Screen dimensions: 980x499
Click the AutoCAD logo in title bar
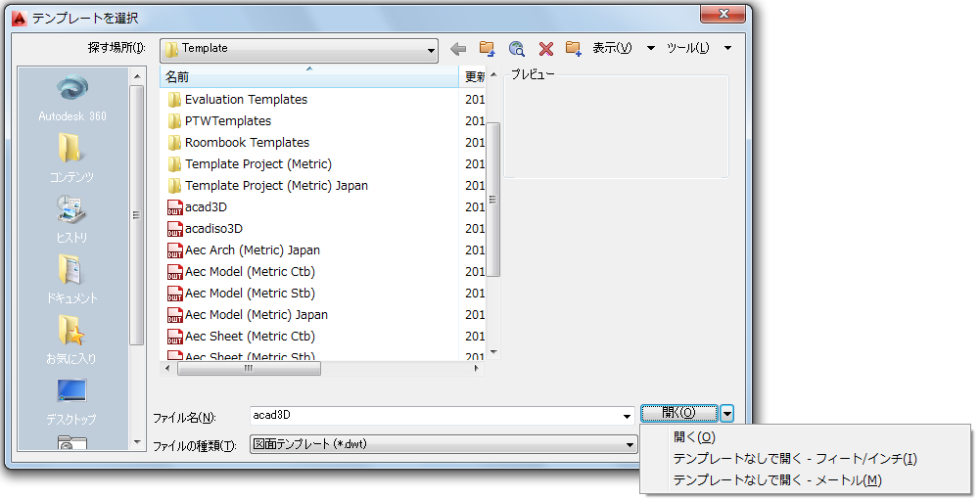[x=20, y=19]
